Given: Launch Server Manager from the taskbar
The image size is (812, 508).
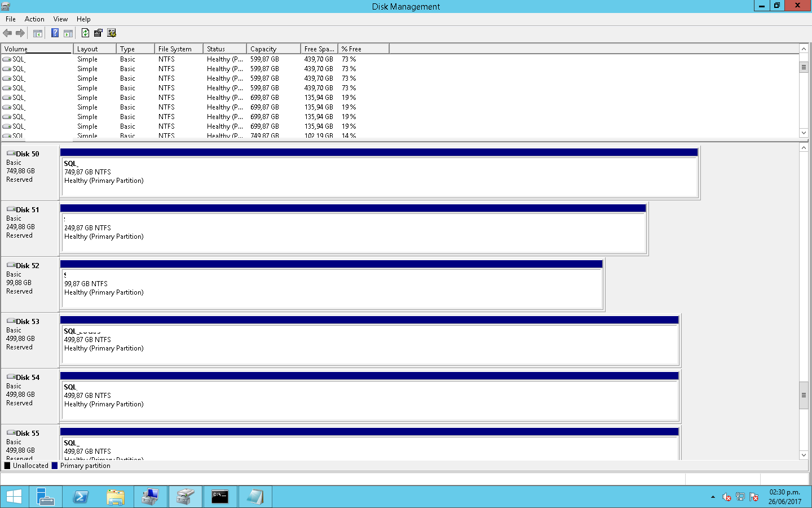Looking at the screenshot, I should pyautogui.click(x=46, y=497).
